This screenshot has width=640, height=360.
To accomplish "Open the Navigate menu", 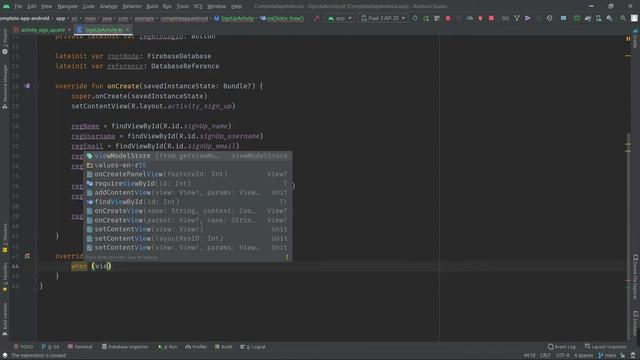I will [67, 7].
